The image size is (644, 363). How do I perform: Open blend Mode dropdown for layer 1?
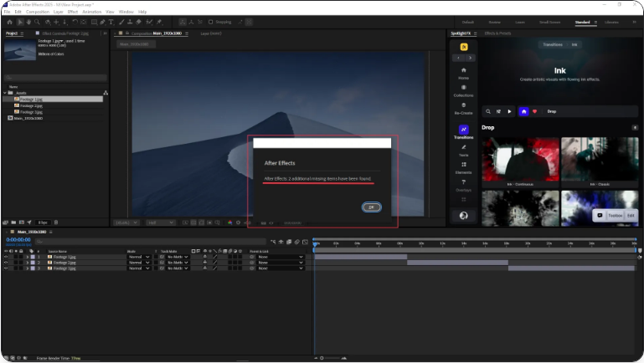[139, 257]
